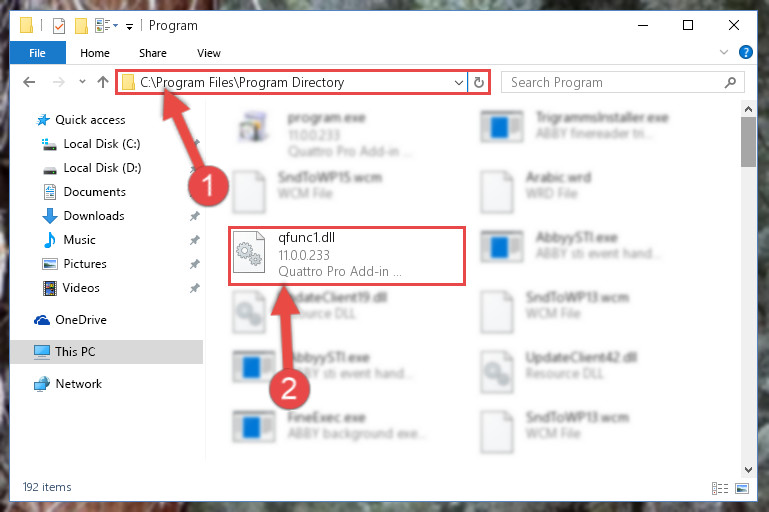
Task: Switch to details view layout icon
Action: click(719, 488)
